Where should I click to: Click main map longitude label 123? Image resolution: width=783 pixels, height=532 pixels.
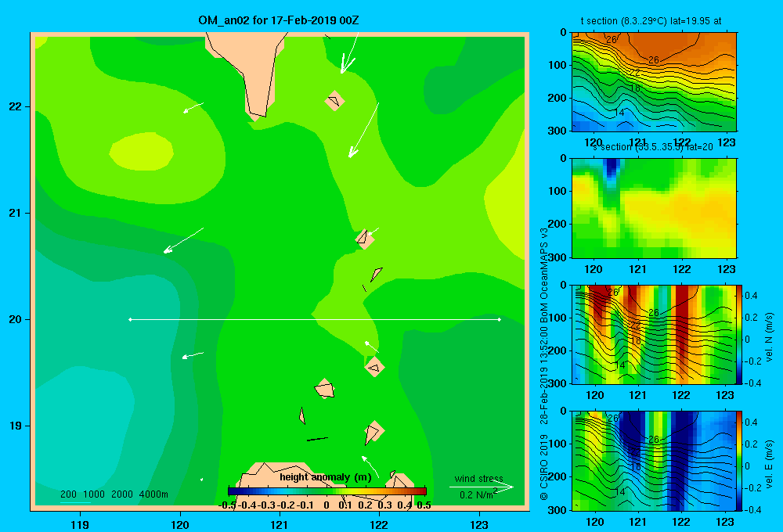tap(479, 524)
